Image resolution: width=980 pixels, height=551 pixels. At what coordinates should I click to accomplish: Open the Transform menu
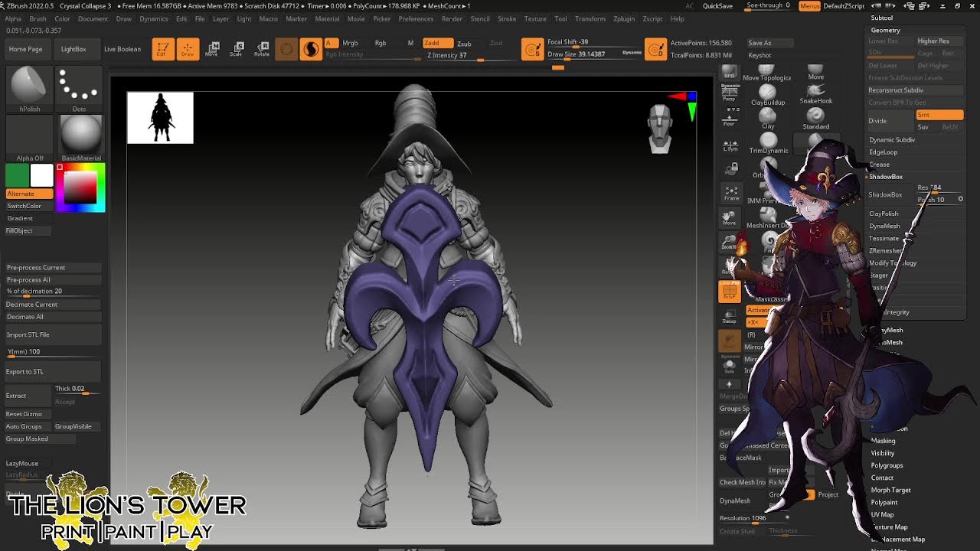590,18
